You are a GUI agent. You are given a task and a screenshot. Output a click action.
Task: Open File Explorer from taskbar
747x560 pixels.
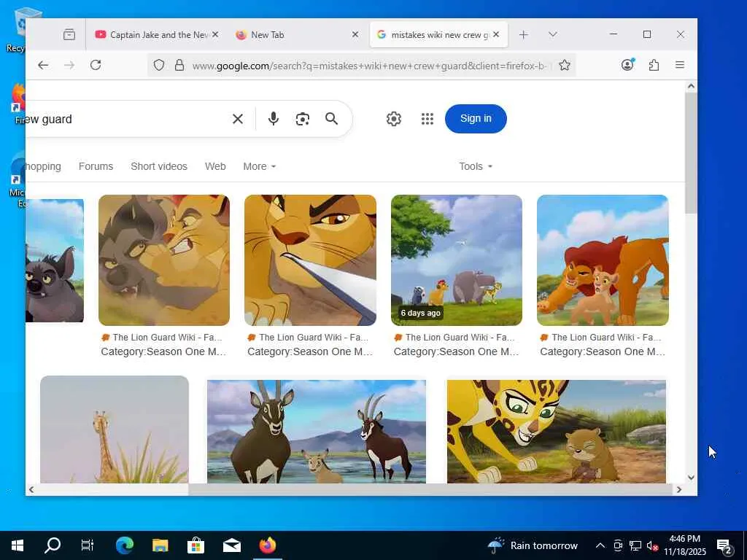point(160,545)
